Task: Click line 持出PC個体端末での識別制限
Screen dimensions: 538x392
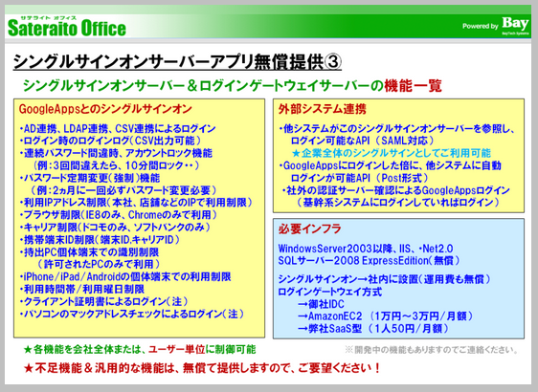Action: click(89, 252)
